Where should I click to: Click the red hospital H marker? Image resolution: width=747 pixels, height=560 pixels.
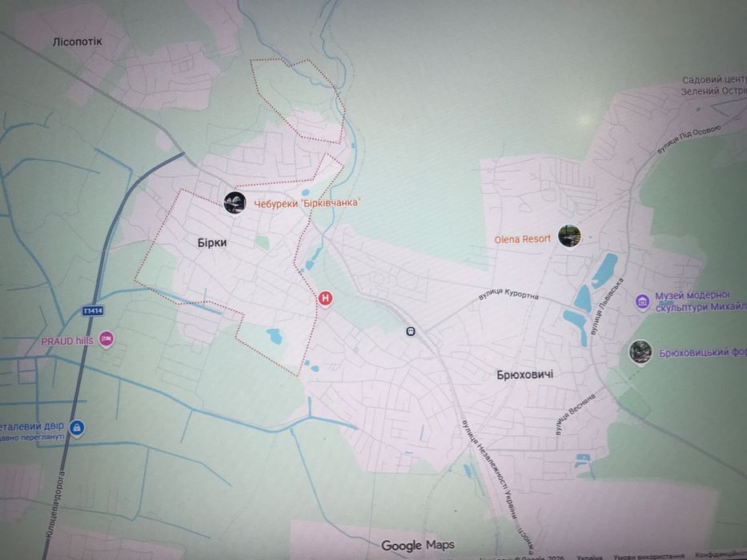[325, 299]
